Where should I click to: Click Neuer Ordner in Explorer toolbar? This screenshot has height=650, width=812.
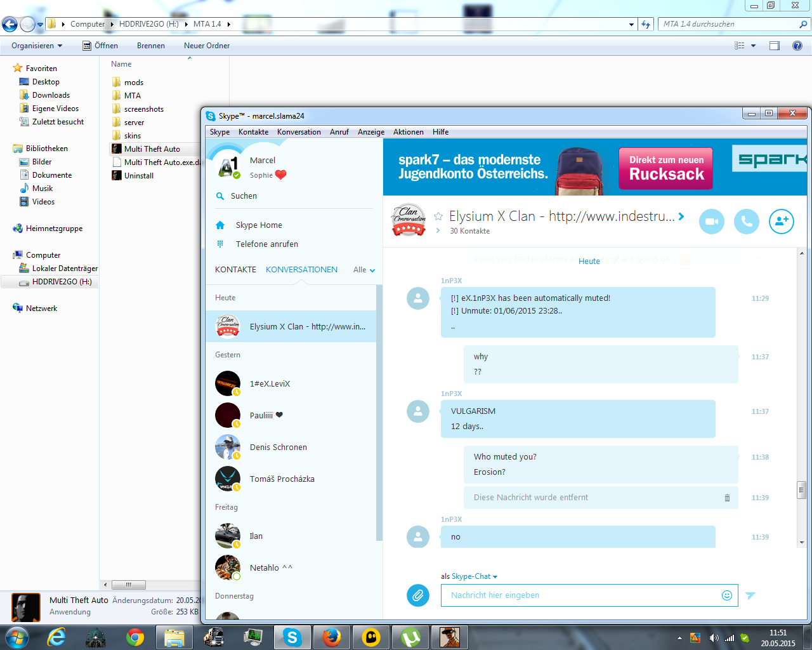tap(207, 46)
